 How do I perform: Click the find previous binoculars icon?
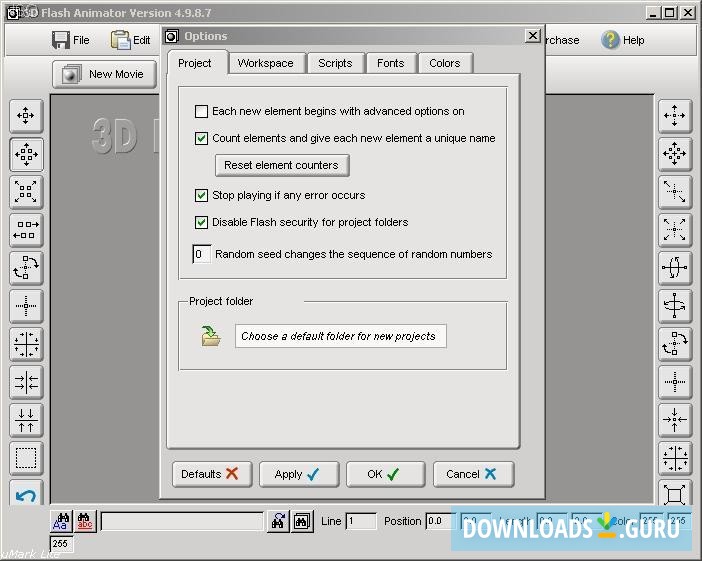[278, 522]
